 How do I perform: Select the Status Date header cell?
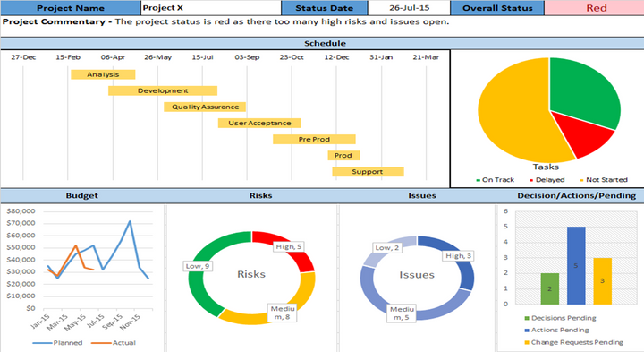[325, 8]
